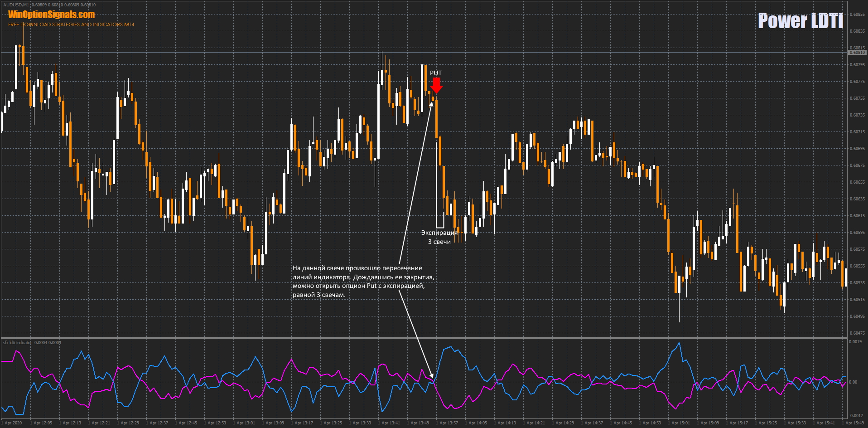Click the 1 Apr 12:05 time label
Image resolution: width=868 pixels, height=428 pixels.
[x=41, y=423]
